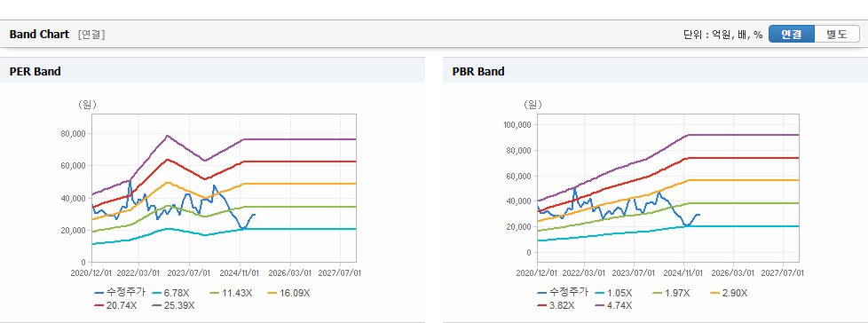Switch to 별도 separate view

click(x=837, y=35)
